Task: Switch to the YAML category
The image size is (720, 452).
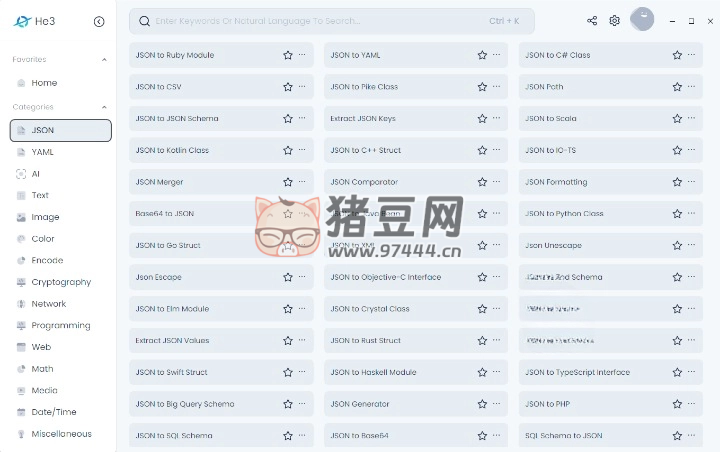Action: pyautogui.click(x=42, y=152)
